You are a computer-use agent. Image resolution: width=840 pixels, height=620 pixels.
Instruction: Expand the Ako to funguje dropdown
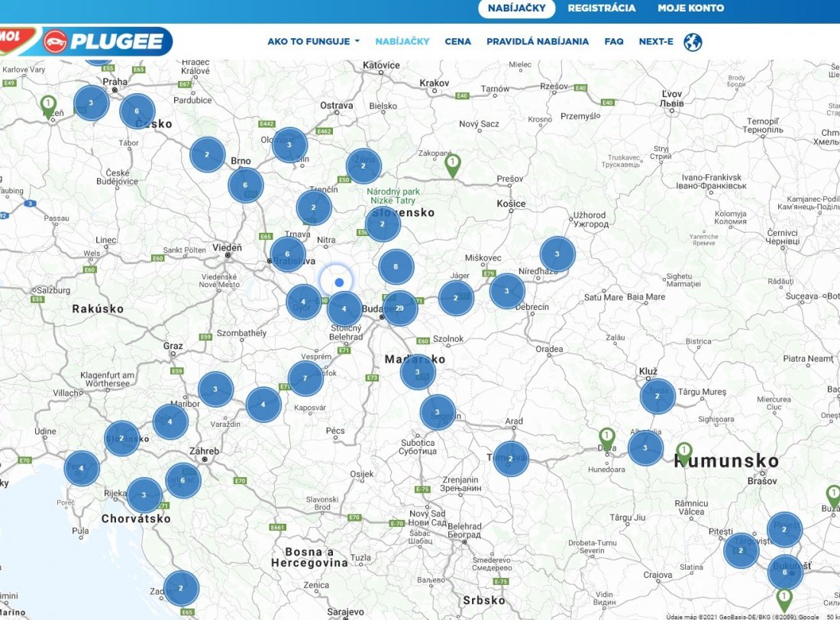313,42
